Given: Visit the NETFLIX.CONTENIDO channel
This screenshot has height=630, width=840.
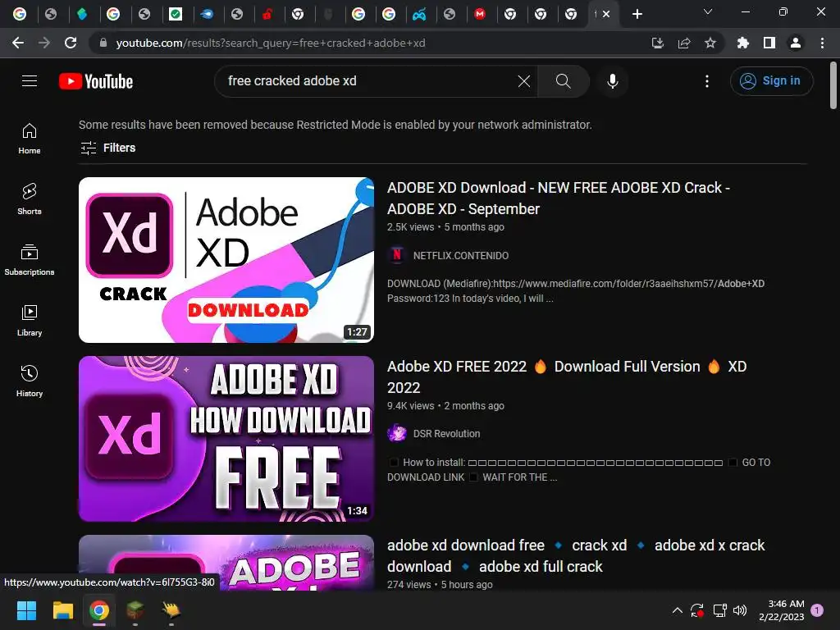Looking at the screenshot, I should 461,256.
